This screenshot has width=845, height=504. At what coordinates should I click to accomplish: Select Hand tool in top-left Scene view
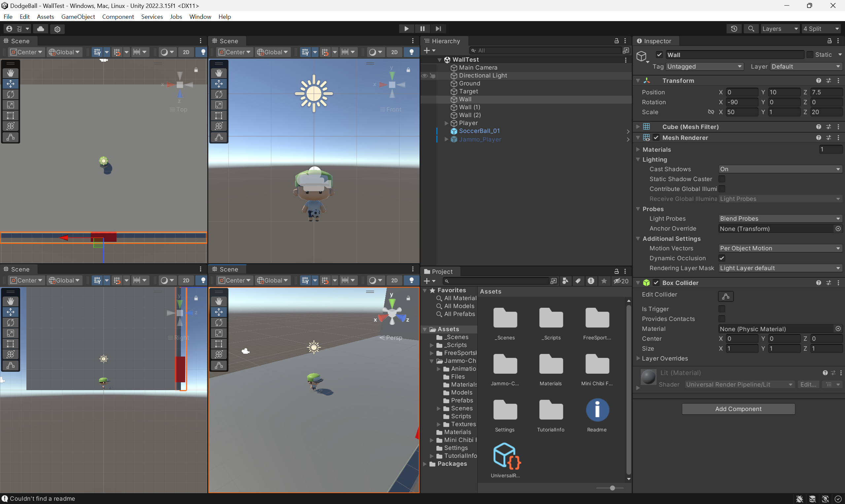pyautogui.click(x=11, y=73)
